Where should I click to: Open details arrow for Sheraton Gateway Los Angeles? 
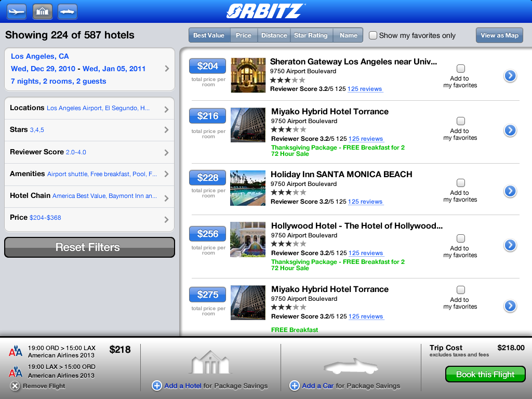pyautogui.click(x=510, y=76)
